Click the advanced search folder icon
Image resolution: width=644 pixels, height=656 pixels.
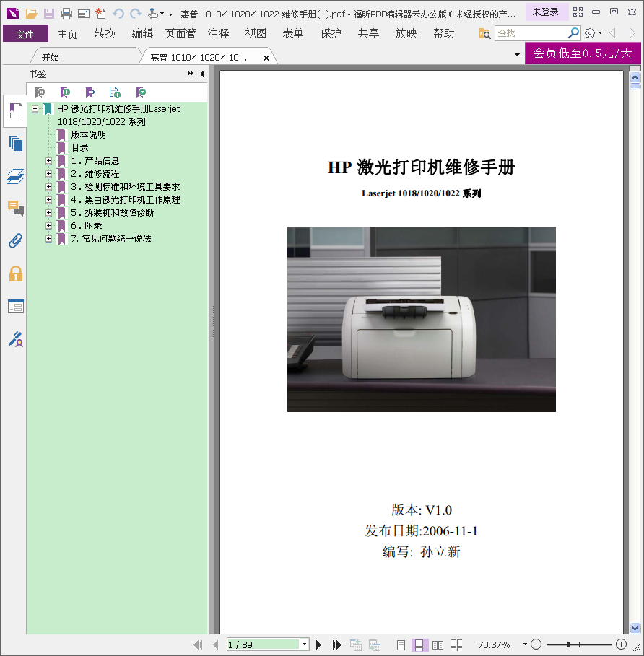pyautogui.click(x=484, y=33)
